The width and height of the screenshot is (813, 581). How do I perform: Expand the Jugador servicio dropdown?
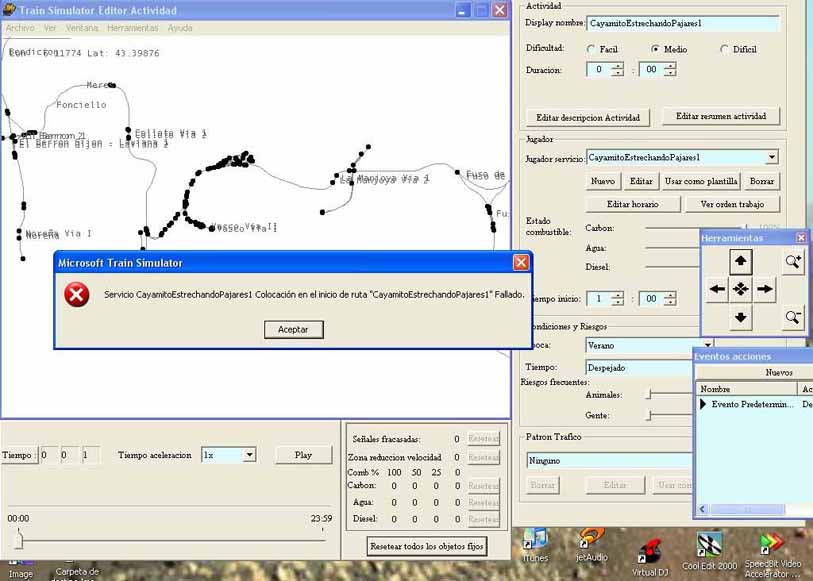pyautogui.click(x=771, y=157)
